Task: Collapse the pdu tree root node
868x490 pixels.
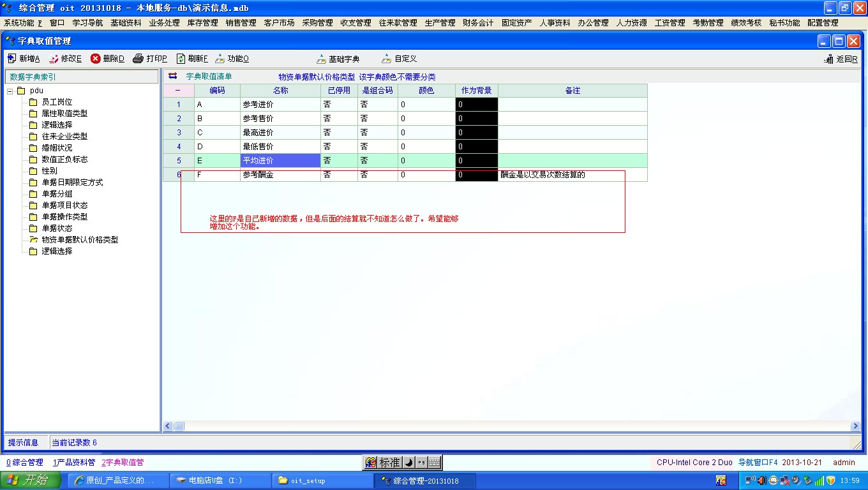Action: [11, 91]
